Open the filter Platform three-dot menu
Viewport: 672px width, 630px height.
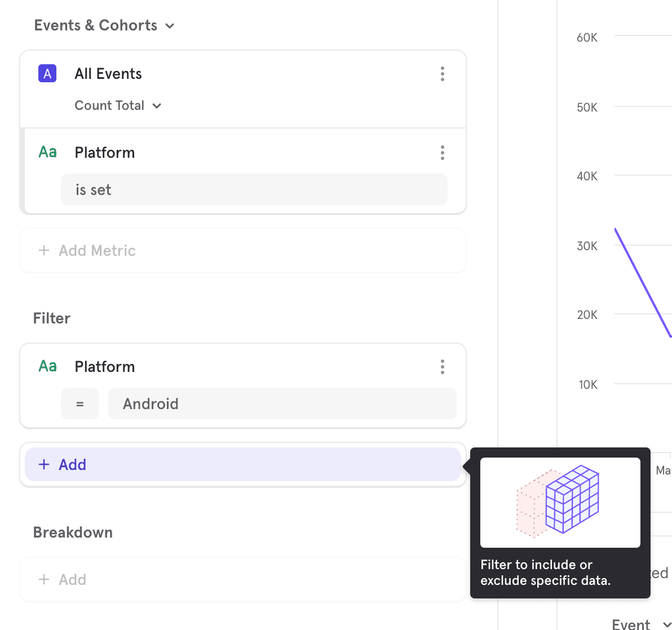(x=443, y=367)
